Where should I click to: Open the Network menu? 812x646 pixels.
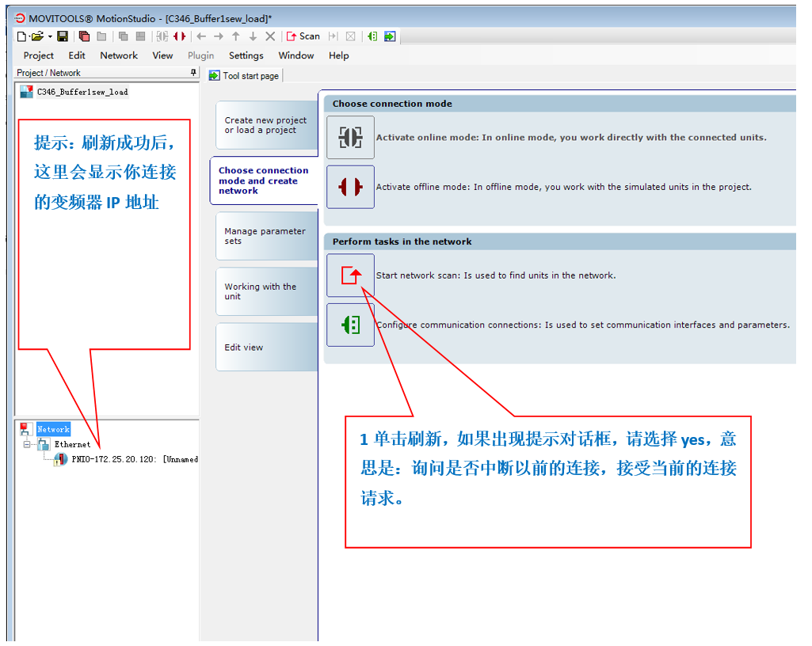tap(119, 55)
